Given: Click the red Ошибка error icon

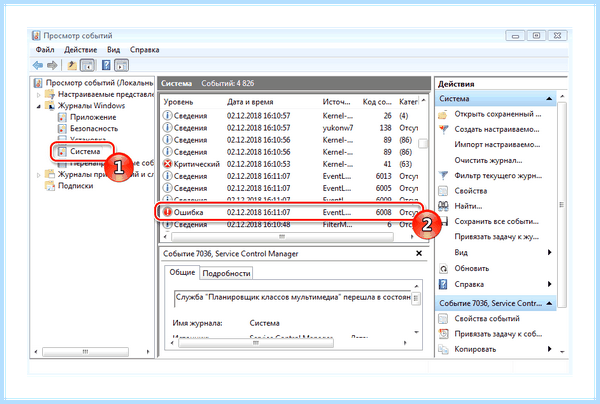Looking at the screenshot, I should tap(167, 212).
